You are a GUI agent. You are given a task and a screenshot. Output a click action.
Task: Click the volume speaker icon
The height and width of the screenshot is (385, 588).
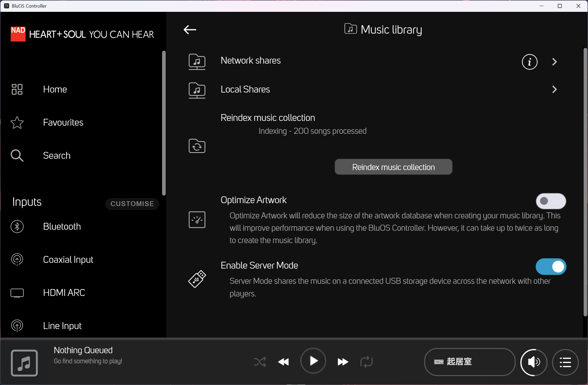(x=534, y=362)
